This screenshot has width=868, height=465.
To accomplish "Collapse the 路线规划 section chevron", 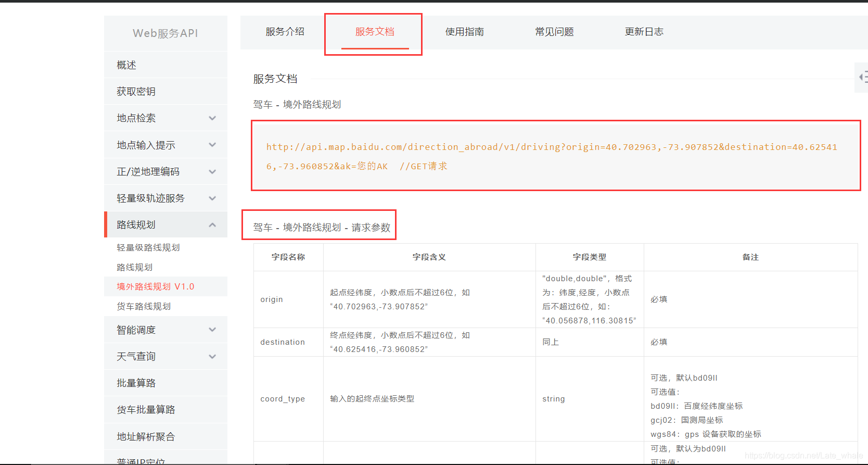I will pos(212,225).
